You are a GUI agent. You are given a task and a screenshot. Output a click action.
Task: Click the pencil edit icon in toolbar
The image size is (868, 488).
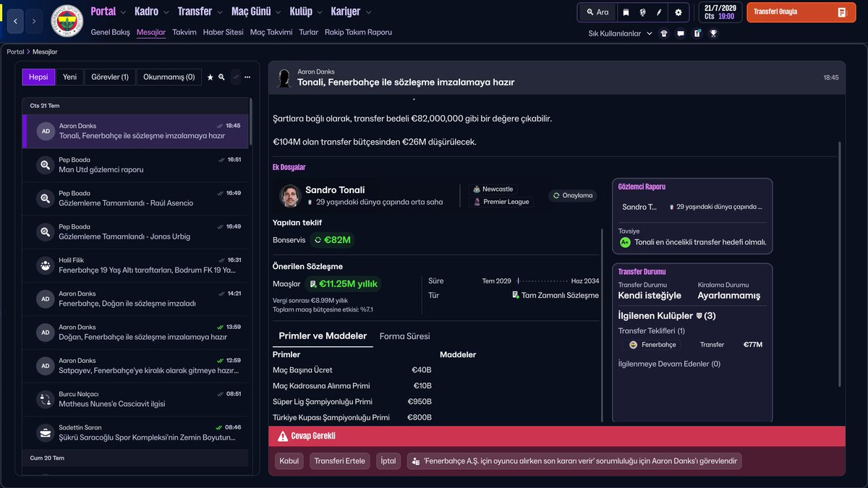pyautogui.click(x=659, y=12)
